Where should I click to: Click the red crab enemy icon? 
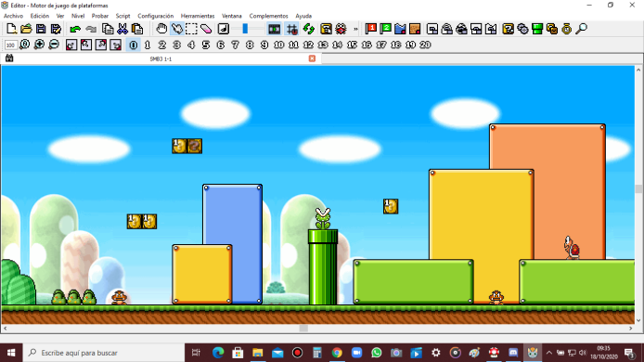point(341,29)
